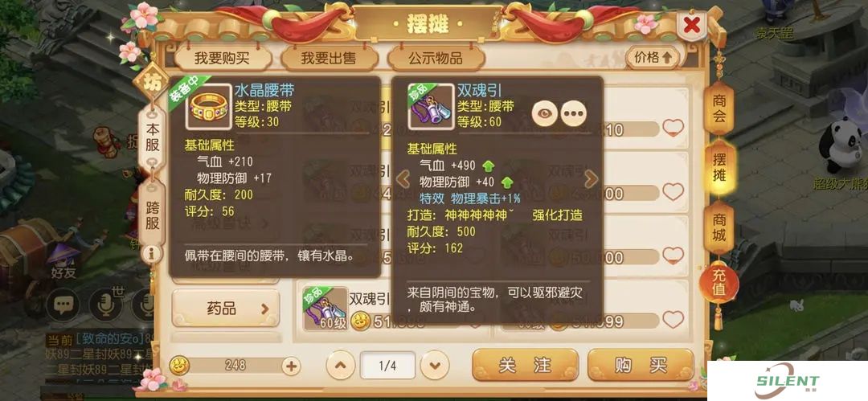
Task: Toggle favorite heart on bottom listing
Action: (674, 320)
